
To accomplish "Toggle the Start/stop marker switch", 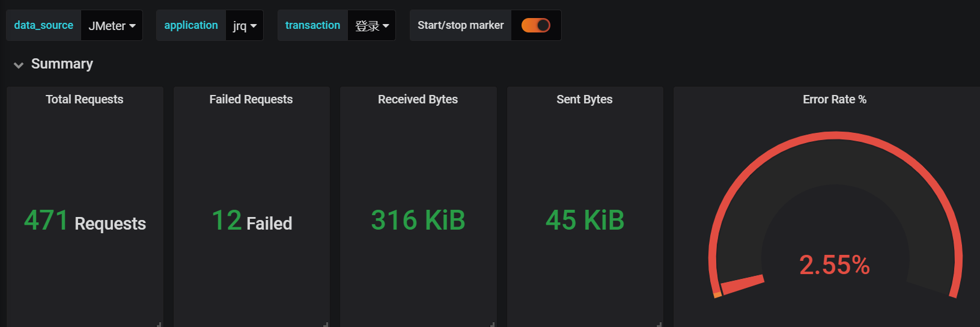I will coord(535,25).
